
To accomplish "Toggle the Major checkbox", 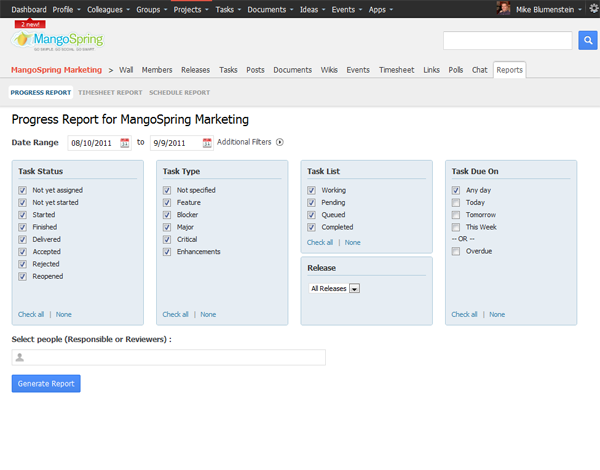I will (167, 227).
